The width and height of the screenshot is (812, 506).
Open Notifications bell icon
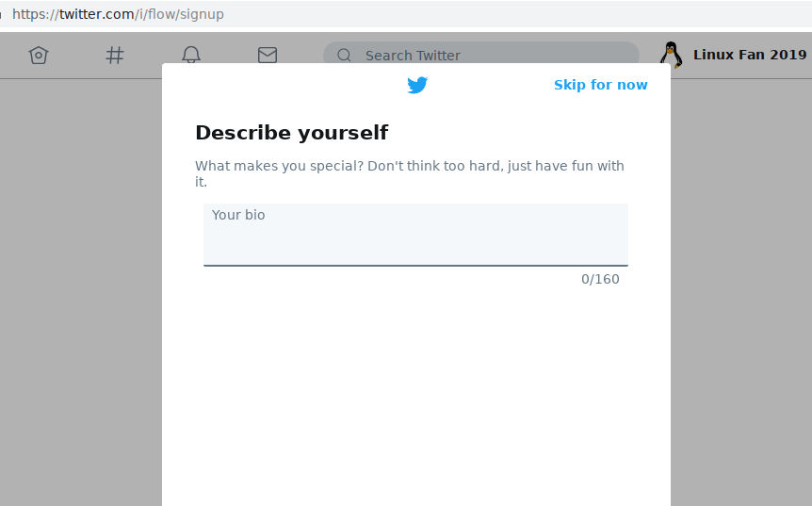click(x=191, y=54)
